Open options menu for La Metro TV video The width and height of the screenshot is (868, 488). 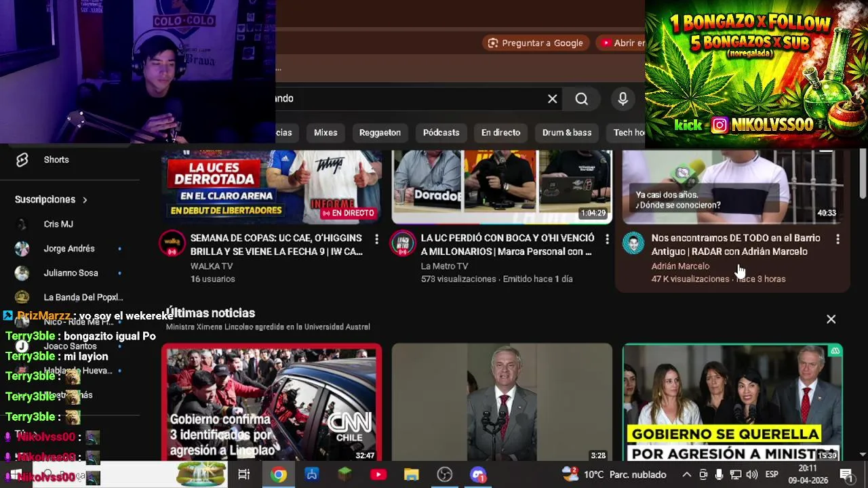607,239
